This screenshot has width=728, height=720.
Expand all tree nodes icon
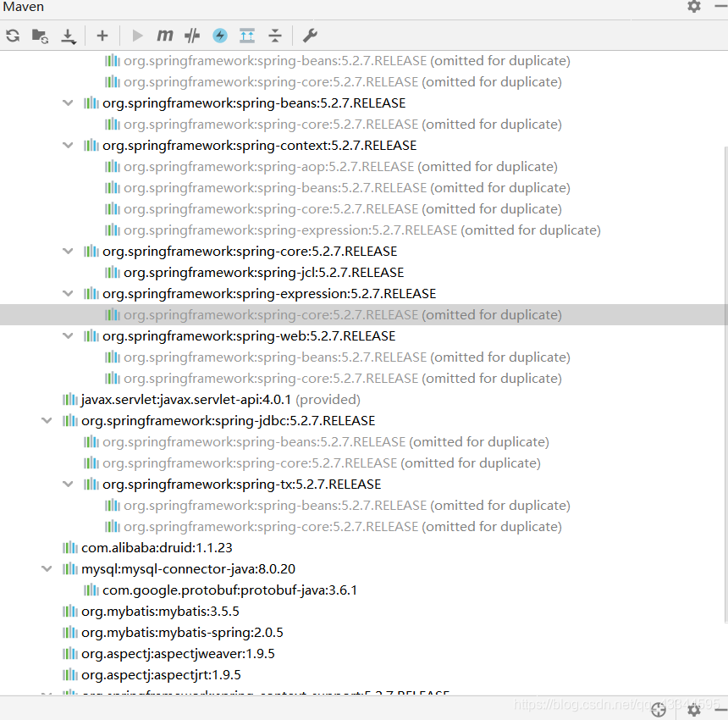[x=247, y=36]
